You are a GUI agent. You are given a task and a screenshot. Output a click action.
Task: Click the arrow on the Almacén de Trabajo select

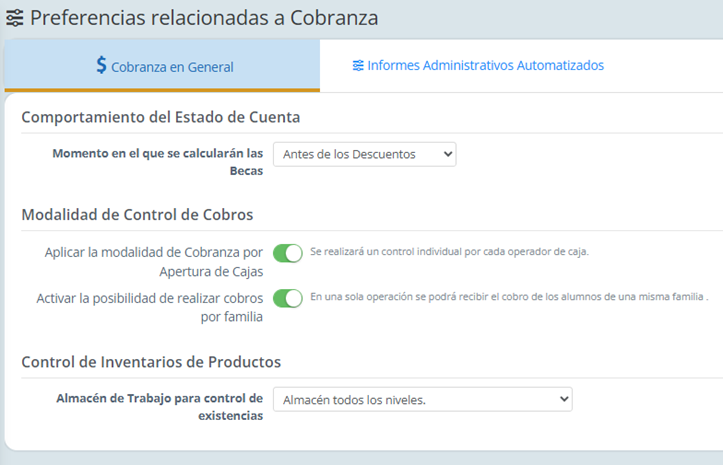562,400
